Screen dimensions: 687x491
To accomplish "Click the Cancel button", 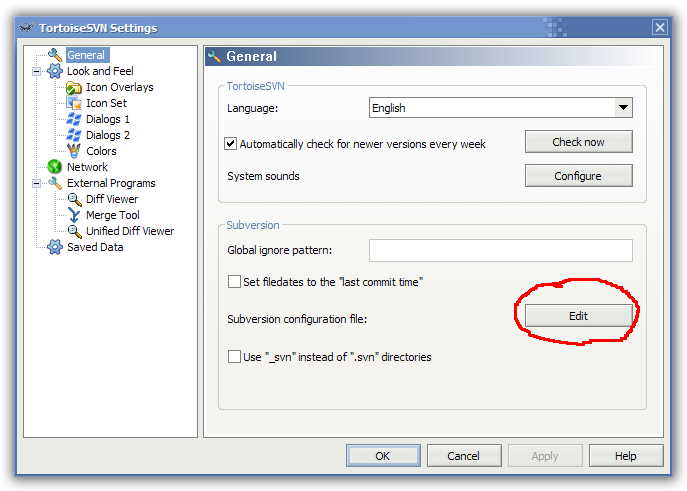I will point(464,456).
